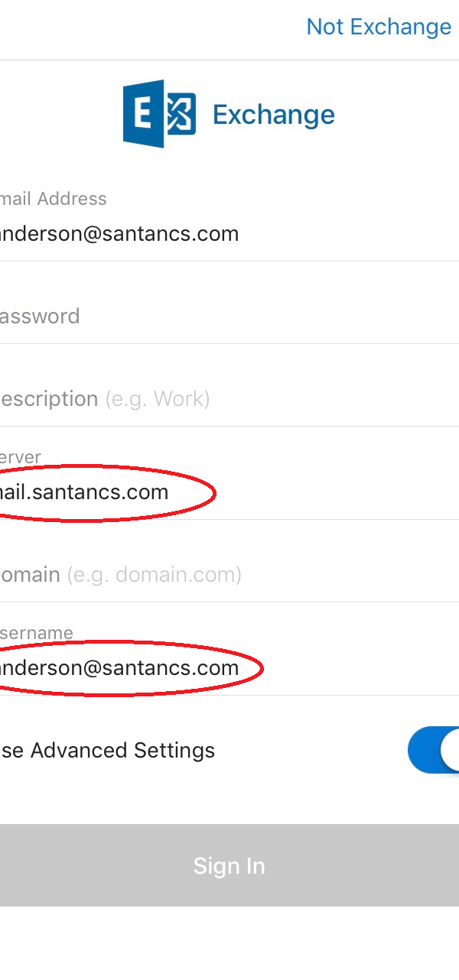The width and height of the screenshot is (459, 980).
Task: Tap the empty white area below Sign In
Action: click(x=229, y=943)
